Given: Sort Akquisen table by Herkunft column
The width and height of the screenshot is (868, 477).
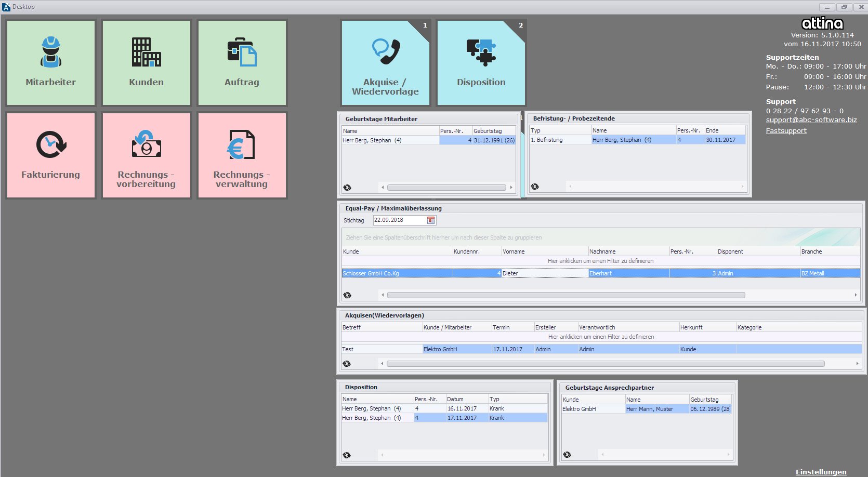Looking at the screenshot, I should click(x=707, y=327).
